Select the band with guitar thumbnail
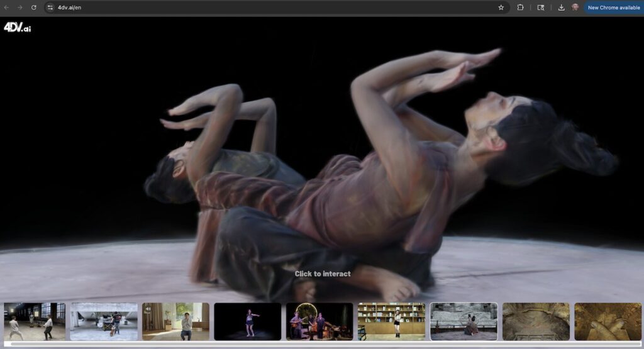This screenshot has height=349, width=644. pyautogui.click(x=319, y=321)
